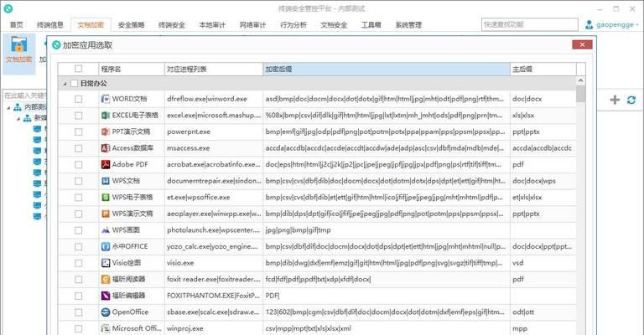Screen dimensions: 644x335
Task: Select the visio.exe process cell
Action: [214, 263]
